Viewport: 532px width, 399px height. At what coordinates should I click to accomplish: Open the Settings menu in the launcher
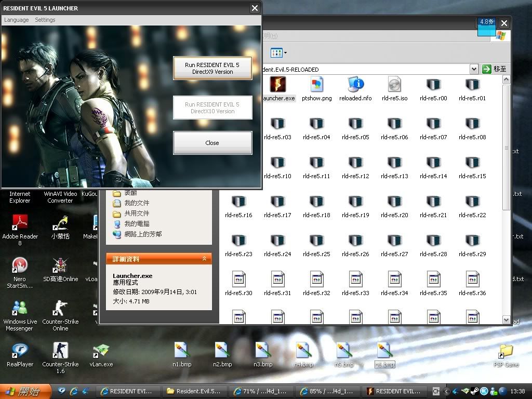click(45, 20)
